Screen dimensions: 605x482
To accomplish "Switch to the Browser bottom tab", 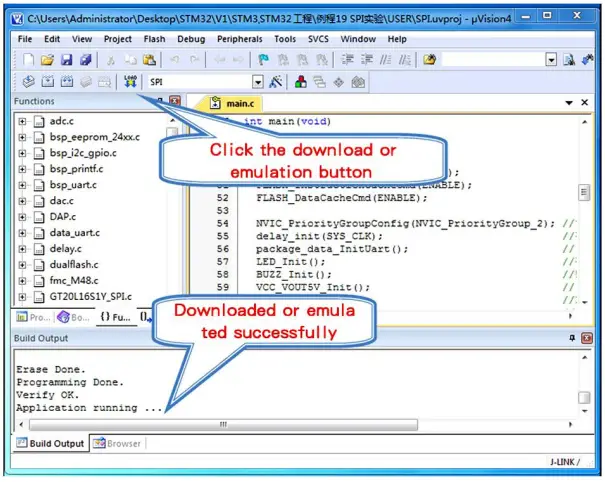I will [117, 443].
